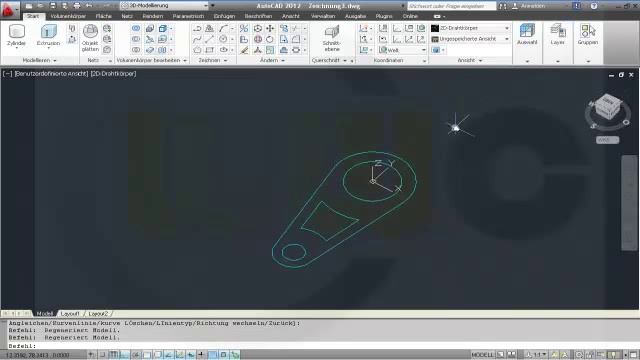Pick the rectangle drawing tool
The image size is (640, 360).
210,50
